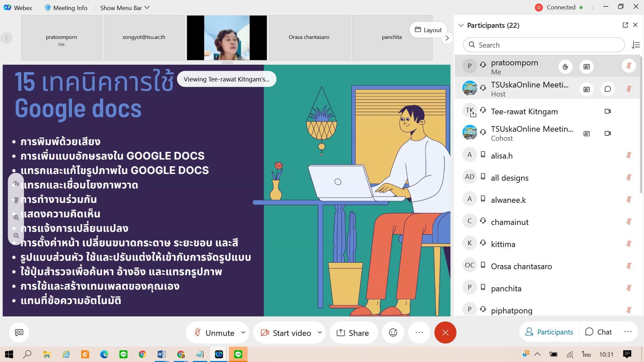Open Windows search on taskbar
644x362 pixels.
[x=28, y=354]
